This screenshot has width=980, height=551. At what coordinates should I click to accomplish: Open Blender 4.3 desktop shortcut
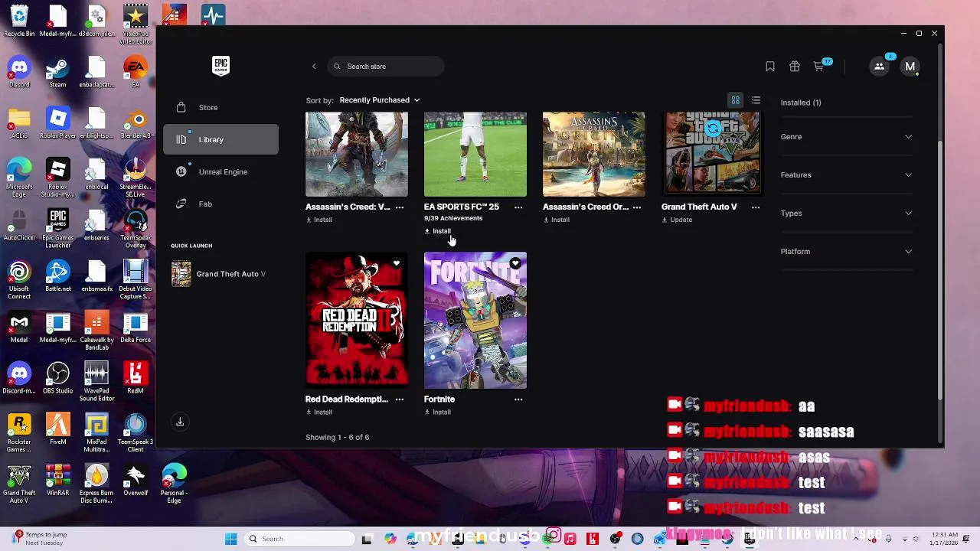136,124
